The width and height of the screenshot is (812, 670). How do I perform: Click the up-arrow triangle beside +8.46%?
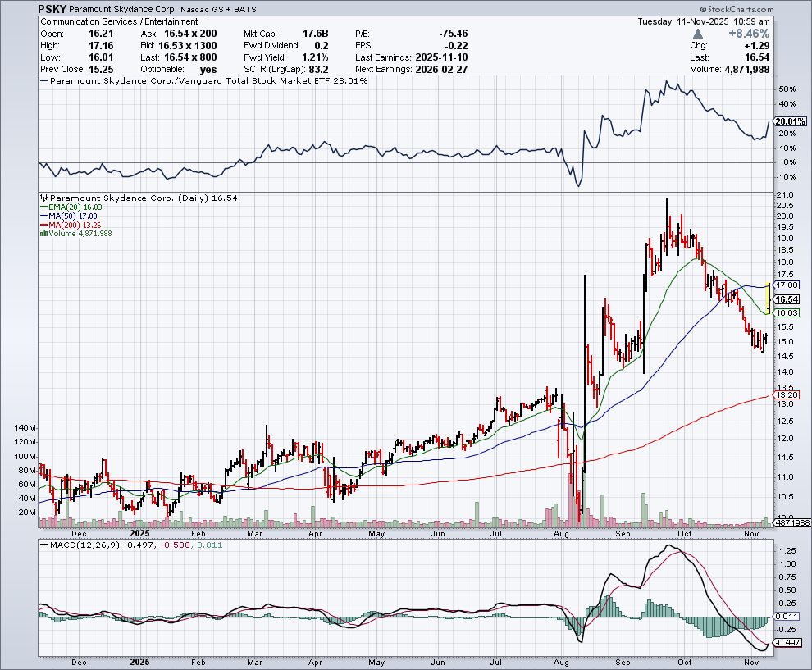[x=697, y=34]
